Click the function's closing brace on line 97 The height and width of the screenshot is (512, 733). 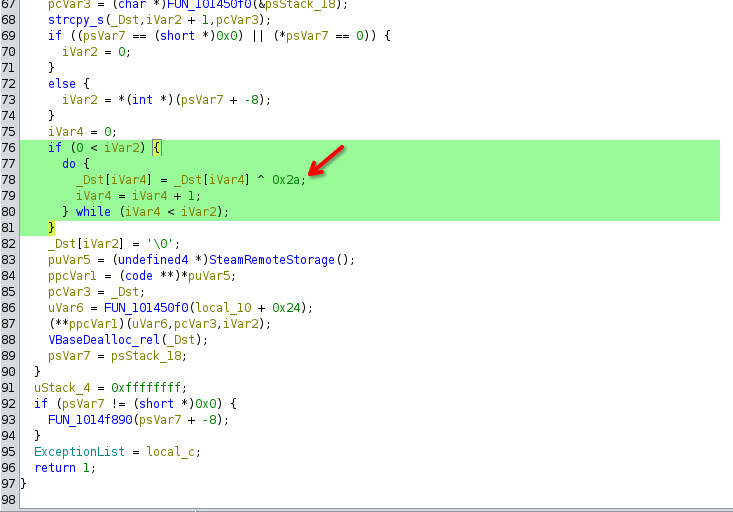click(x=23, y=484)
